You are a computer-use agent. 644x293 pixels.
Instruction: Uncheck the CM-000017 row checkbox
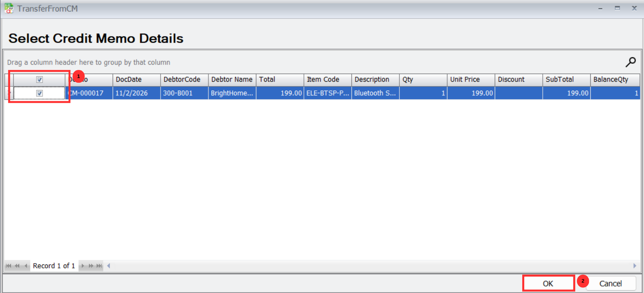click(40, 93)
